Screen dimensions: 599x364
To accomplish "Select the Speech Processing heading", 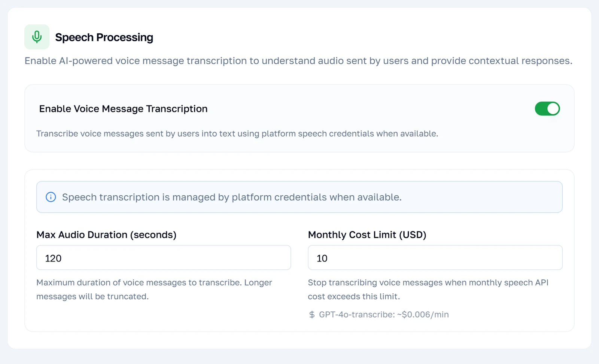I will pyautogui.click(x=104, y=37).
